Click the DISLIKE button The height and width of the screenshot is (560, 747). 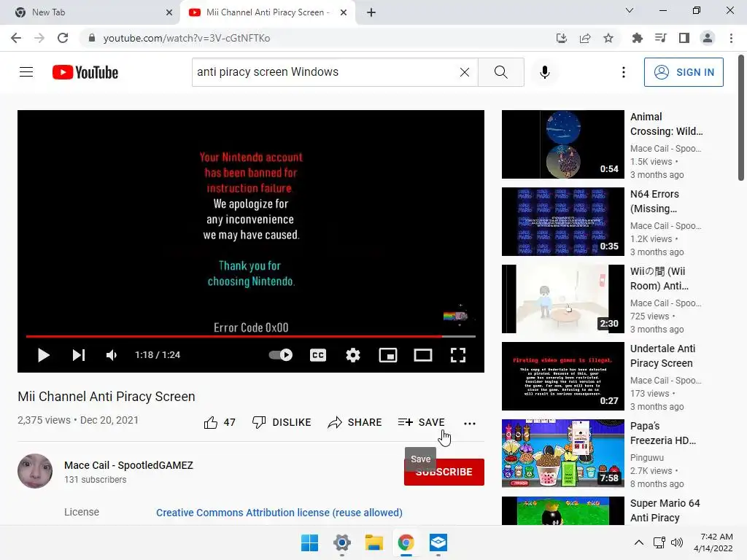(282, 422)
